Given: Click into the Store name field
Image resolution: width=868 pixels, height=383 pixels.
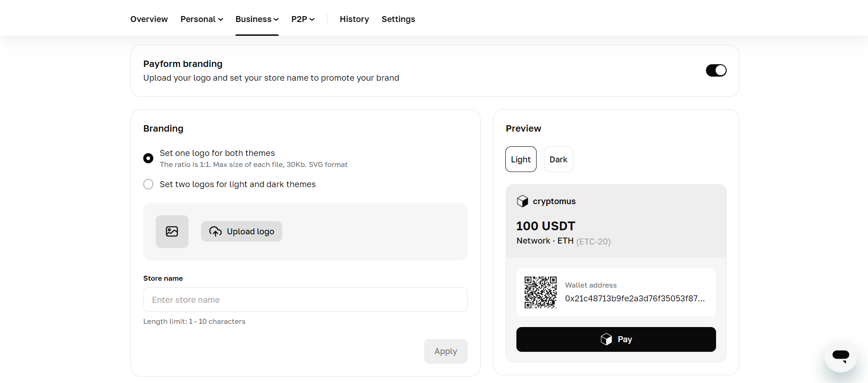Looking at the screenshot, I should coord(305,300).
